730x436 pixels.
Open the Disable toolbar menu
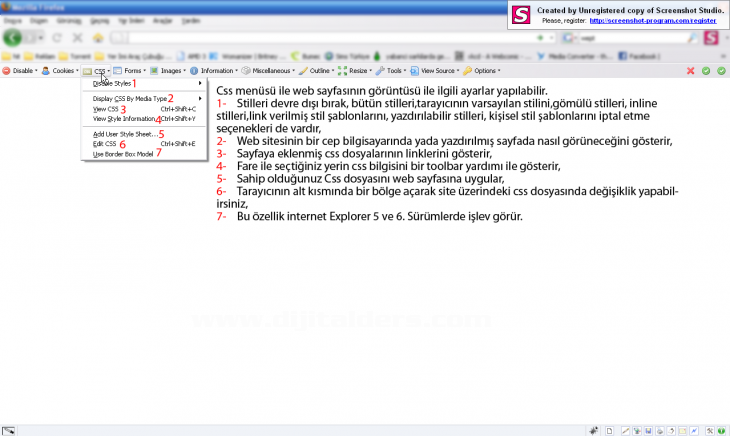point(20,71)
